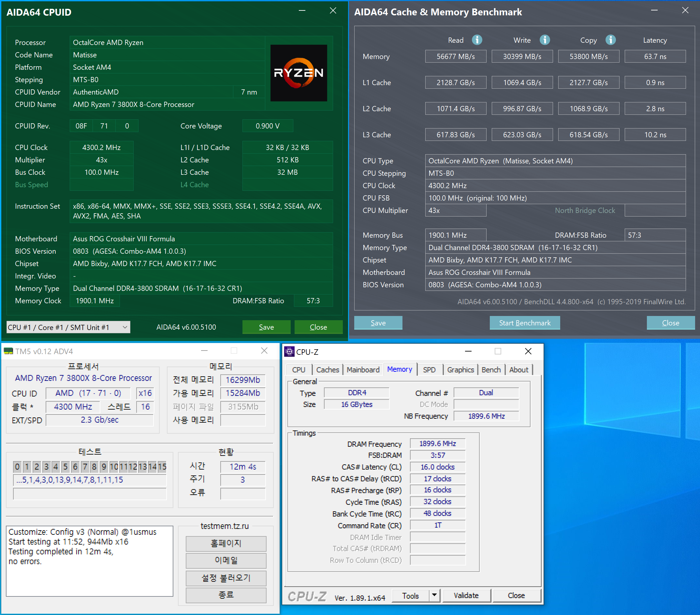Switch to the Caches tab in CPU-Z
This screenshot has width=700, height=615.
tap(328, 370)
